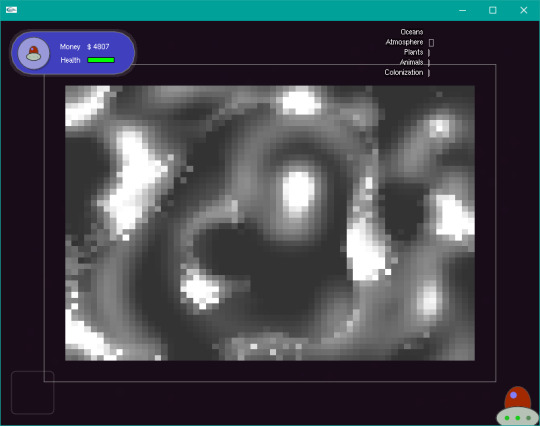The image size is (540, 426).
Task: Select the Oceans progress label
Action: tap(412, 32)
